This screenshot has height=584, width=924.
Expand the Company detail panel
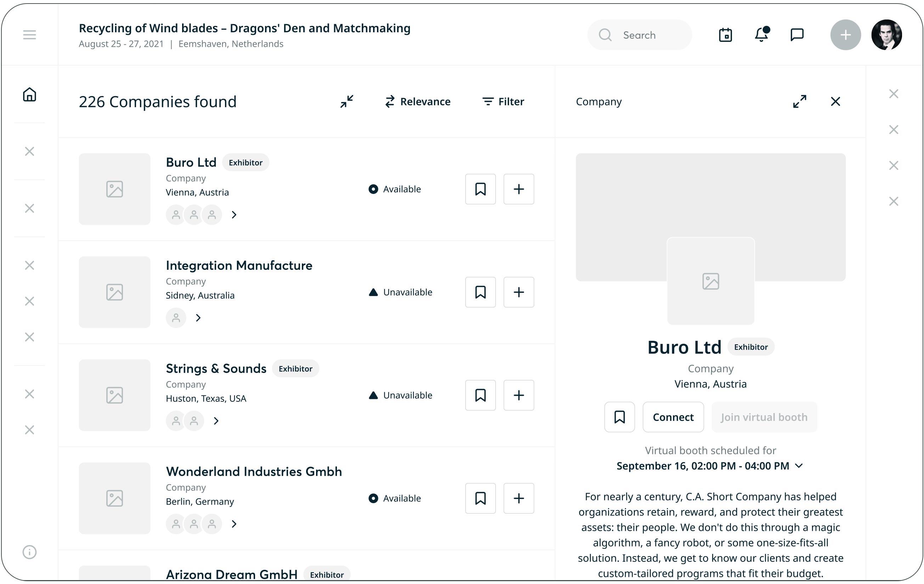click(799, 101)
